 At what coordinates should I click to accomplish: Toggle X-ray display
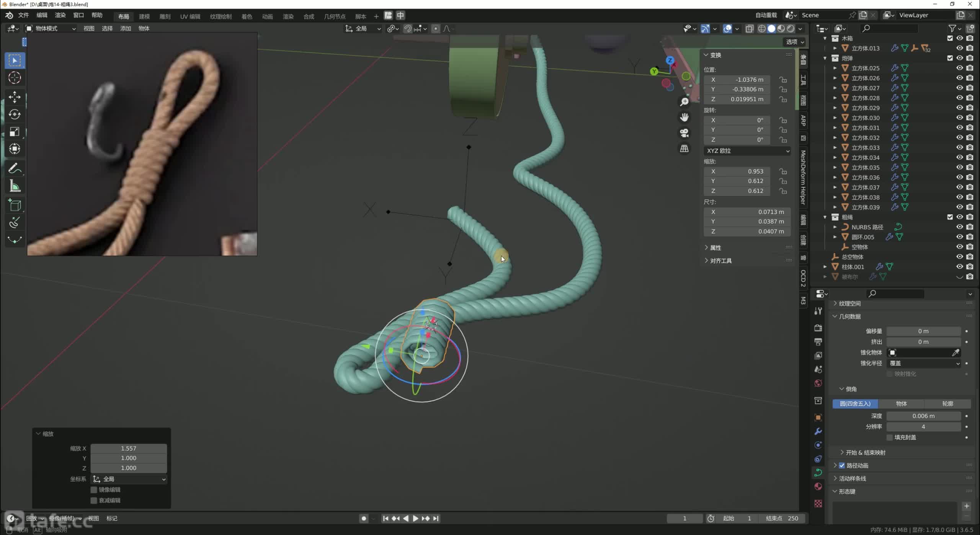click(749, 29)
